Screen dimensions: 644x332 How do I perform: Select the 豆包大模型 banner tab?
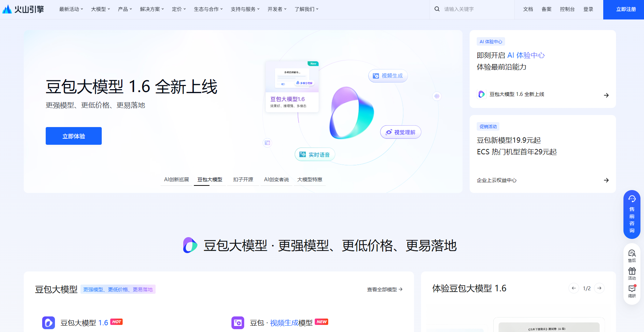point(210,179)
